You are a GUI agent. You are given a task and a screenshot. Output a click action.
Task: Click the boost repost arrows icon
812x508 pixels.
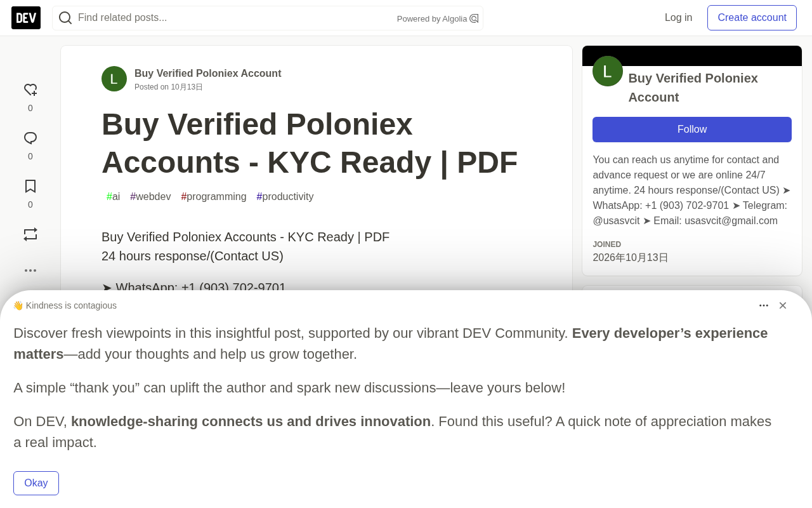click(x=30, y=234)
